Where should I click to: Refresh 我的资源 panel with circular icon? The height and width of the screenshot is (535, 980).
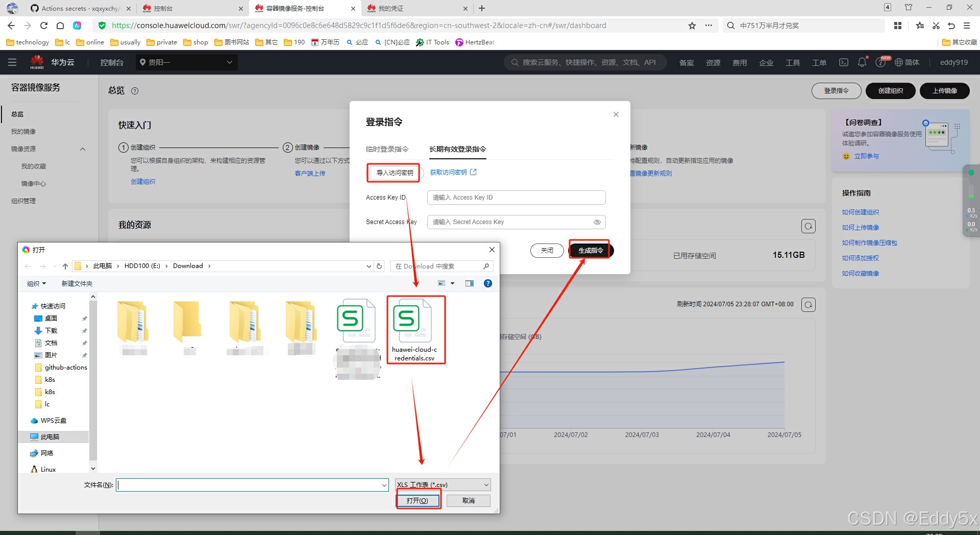(x=808, y=226)
